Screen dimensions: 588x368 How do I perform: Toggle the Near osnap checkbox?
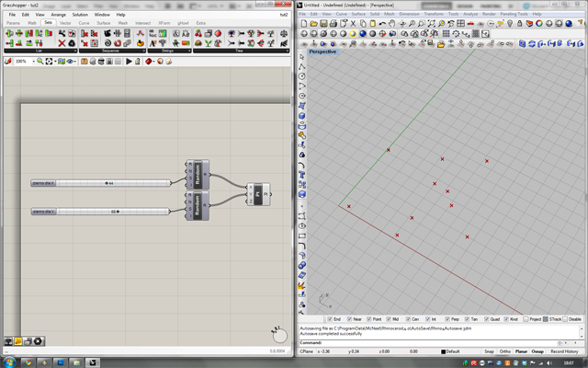[x=349, y=319]
